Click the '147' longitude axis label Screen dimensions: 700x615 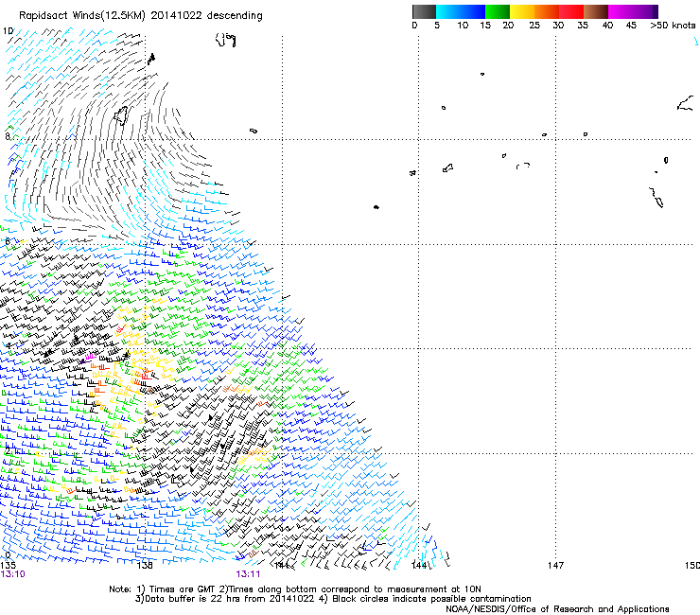coord(555,566)
